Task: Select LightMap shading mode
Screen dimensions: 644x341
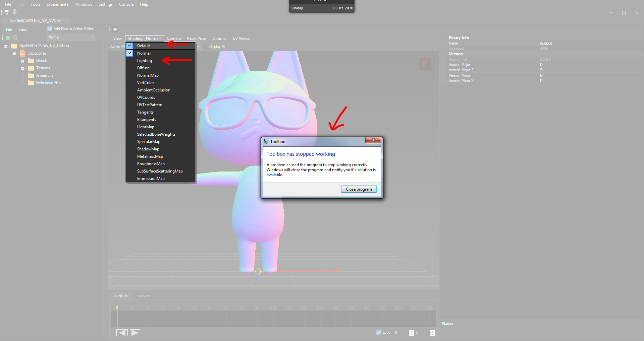Action: [x=160, y=127]
